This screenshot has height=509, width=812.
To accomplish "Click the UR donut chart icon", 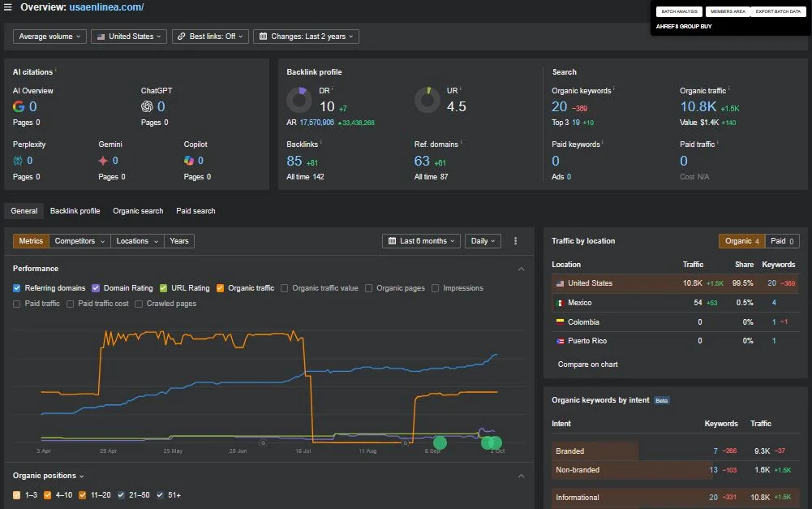I will (427, 100).
